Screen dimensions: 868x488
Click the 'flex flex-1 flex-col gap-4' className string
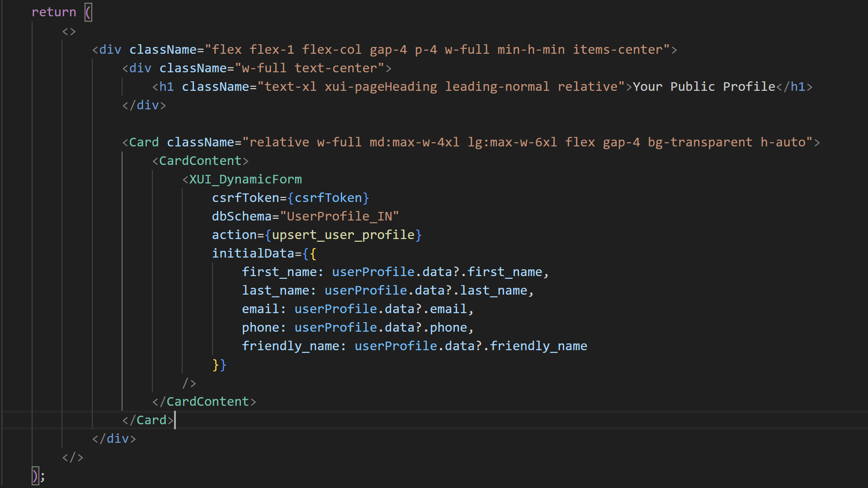[x=309, y=50]
